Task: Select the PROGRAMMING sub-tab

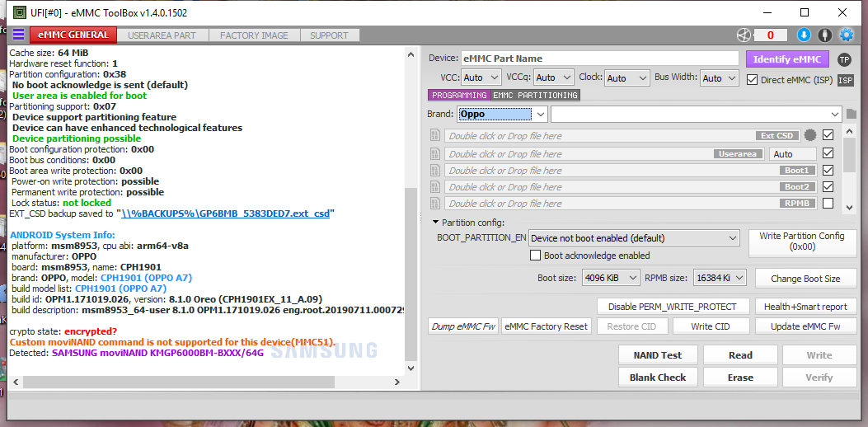Action: pyautogui.click(x=459, y=96)
